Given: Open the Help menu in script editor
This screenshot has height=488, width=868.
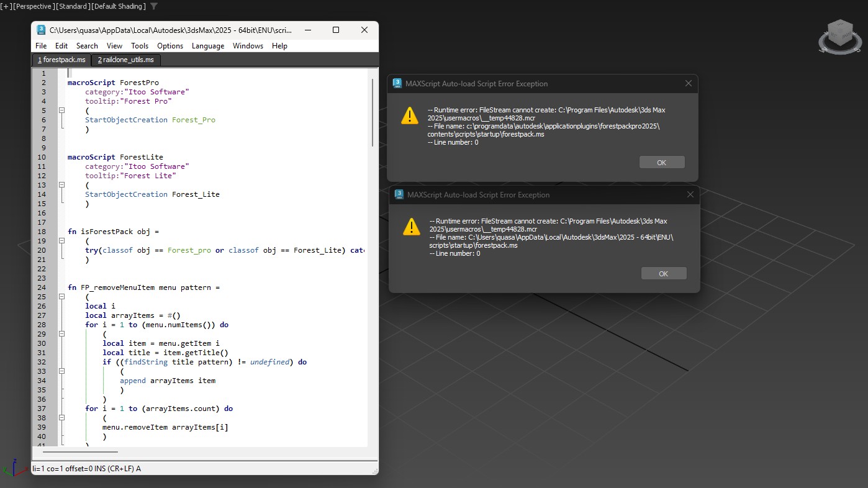Looking at the screenshot, I should (x=279, y=46).
